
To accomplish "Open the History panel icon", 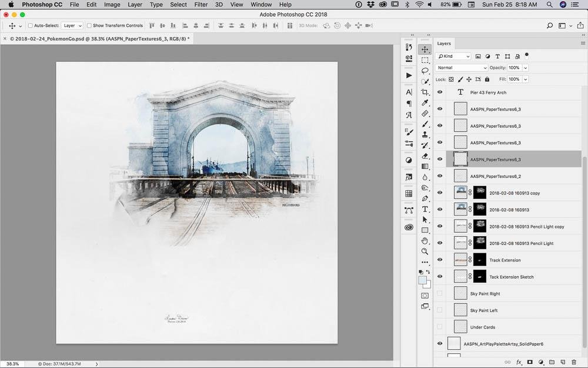I will (409, 47).
